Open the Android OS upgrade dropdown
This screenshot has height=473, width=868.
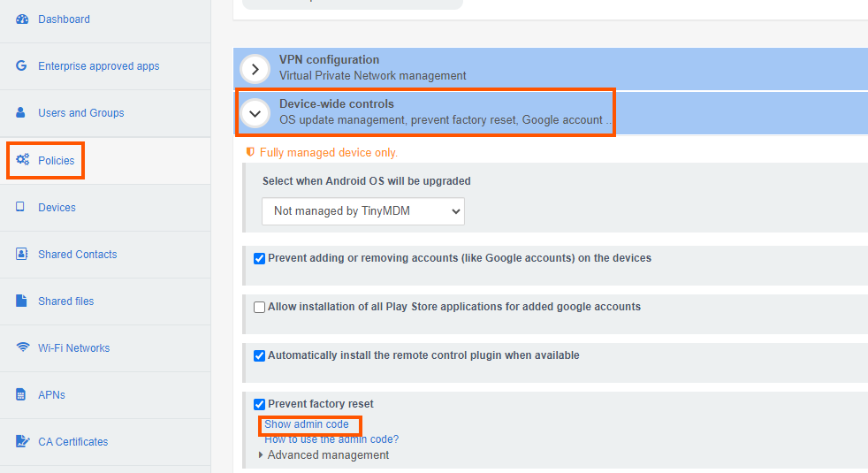click(363, 211)
